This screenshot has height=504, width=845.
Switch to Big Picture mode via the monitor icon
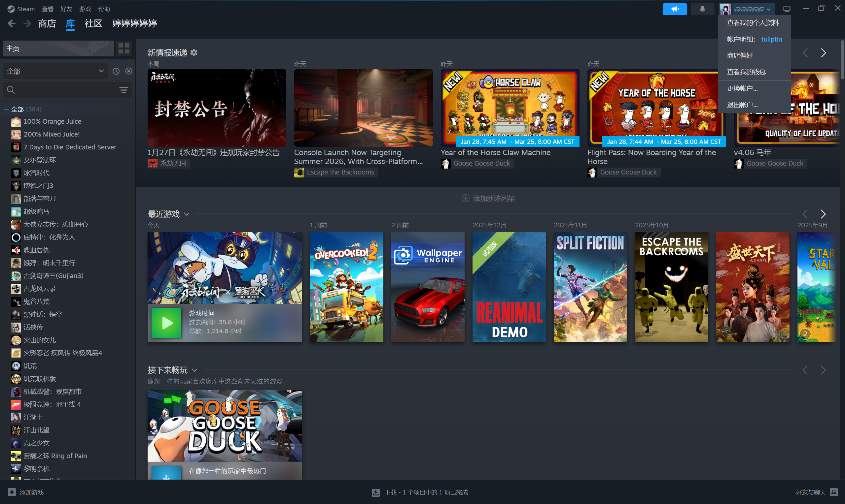tap(787, 9)
